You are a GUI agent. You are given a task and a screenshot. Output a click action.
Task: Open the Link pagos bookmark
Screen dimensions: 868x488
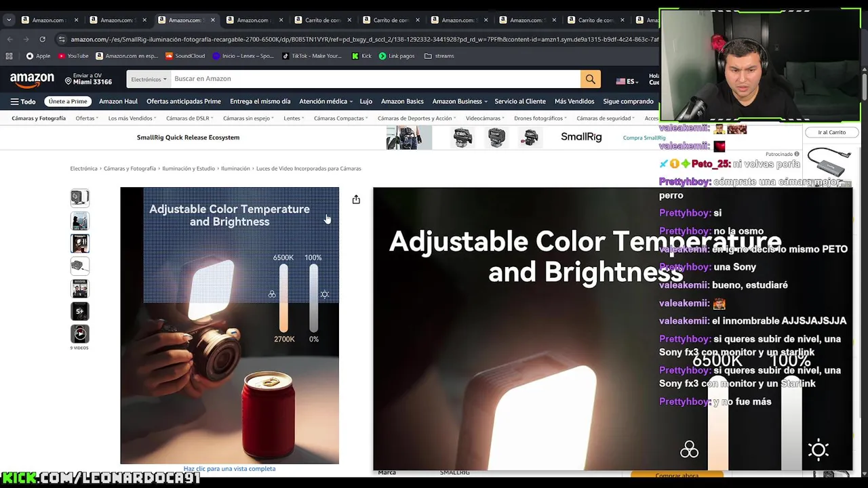click(397, 56)
